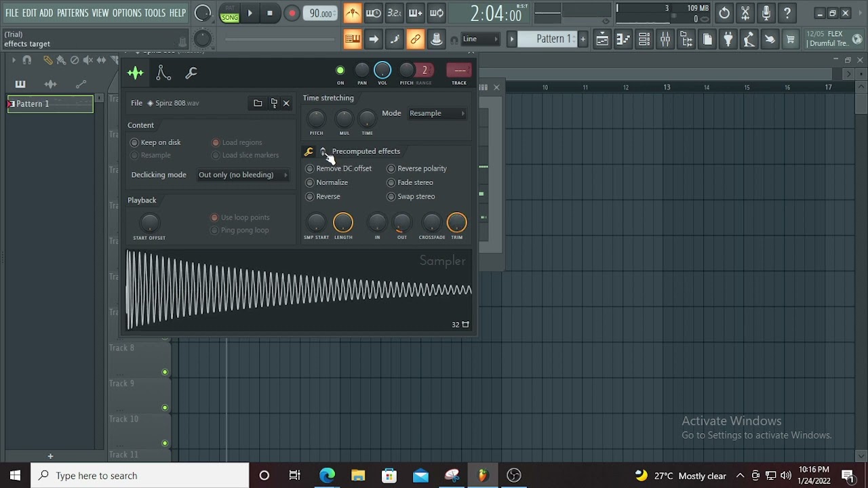Open the ADD menu
The width and height of the screenshot is (868, 488).
[46, 13]
